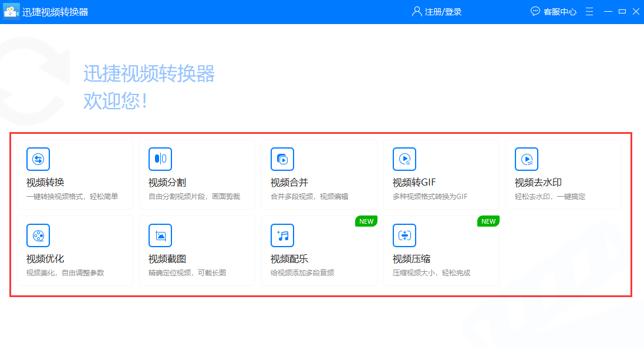Image resolution: width=644 pixels, height=347 pixels.
Task: Click NEW badge on 视频配乐 card
Action: point(366,221)
